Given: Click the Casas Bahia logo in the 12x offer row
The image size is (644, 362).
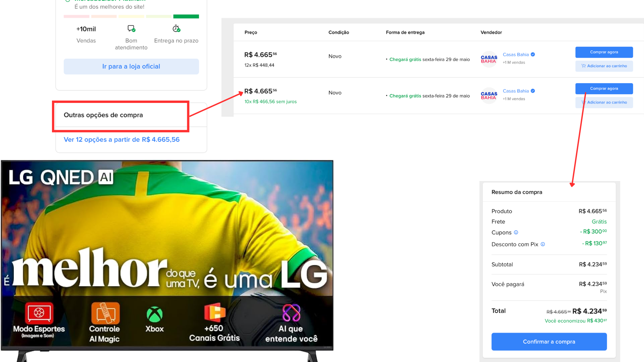Looking at the screenshot, I should (x=489, y=59).
